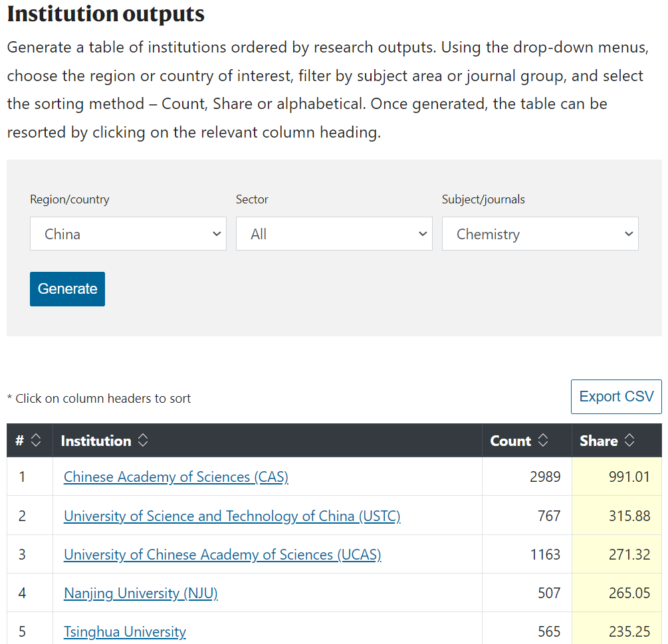Open Tsinghua University link
Screen dimensions: 668x644
(x=125, y=631)
